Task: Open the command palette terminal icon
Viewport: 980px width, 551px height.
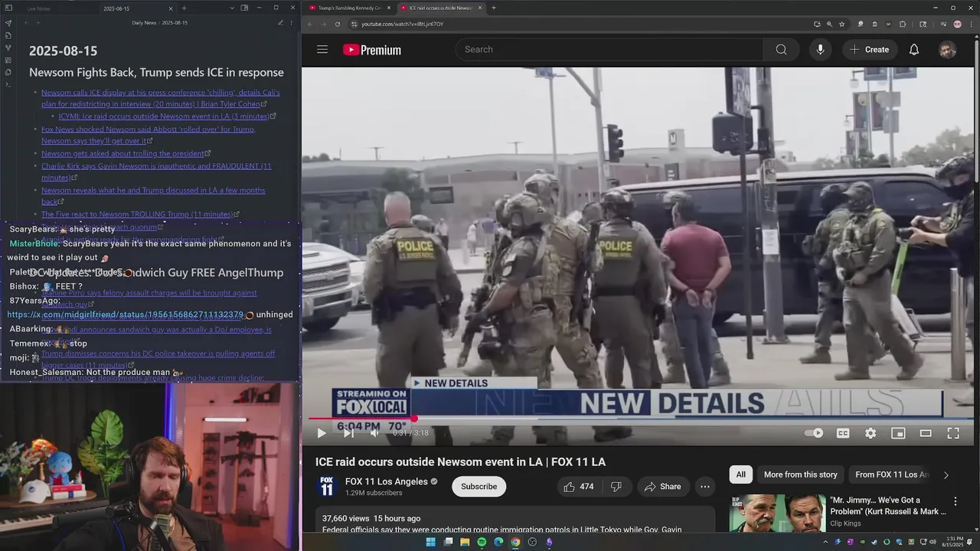Action: tap(8, 84)
